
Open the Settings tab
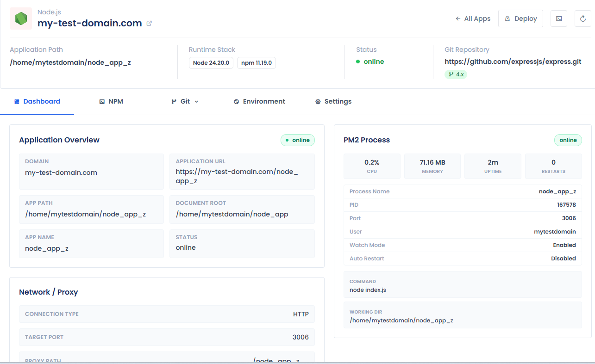click(333, 101)
